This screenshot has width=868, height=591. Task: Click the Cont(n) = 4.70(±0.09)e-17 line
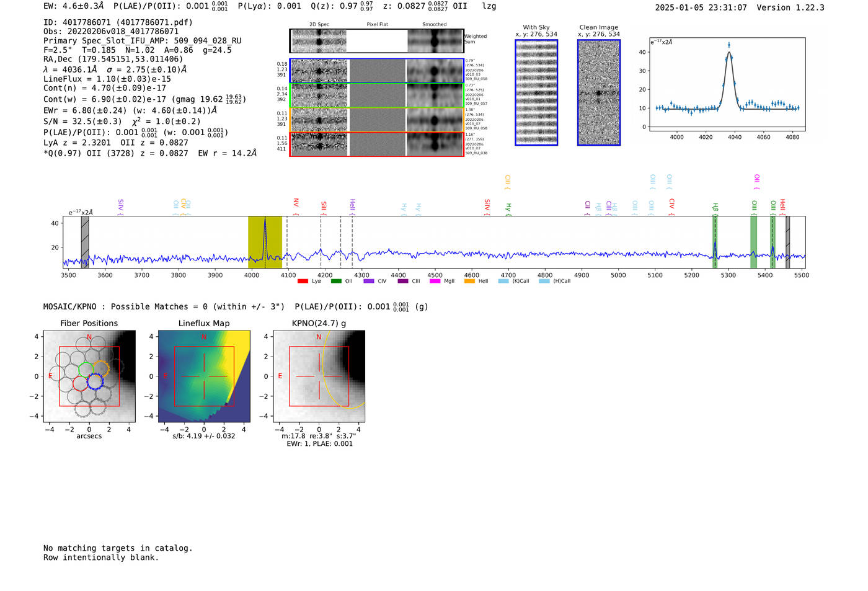pos(105,89)
